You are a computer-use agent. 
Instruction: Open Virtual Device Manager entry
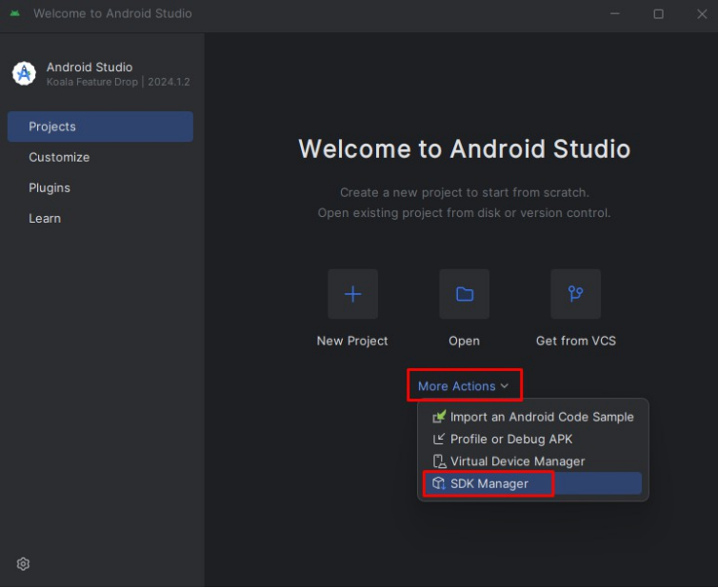533,461
